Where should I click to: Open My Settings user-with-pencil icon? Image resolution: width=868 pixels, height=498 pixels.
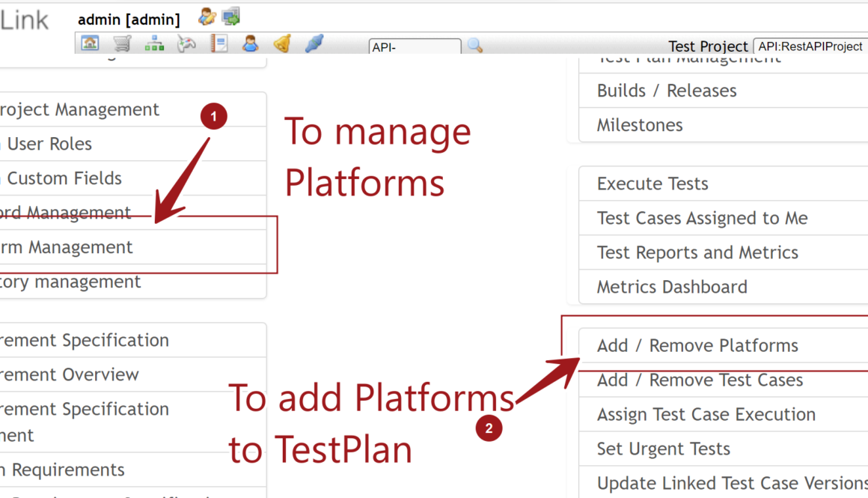click(207, 16)
